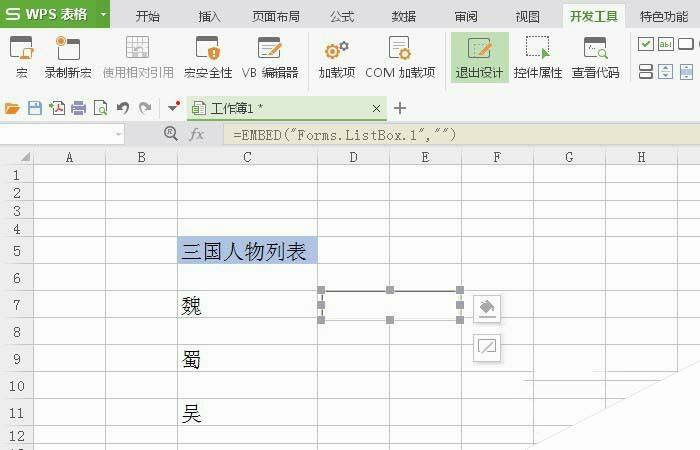Switch to the 数据 tab
The height and width of the screenshot is (450, 700).
(404, 16)
